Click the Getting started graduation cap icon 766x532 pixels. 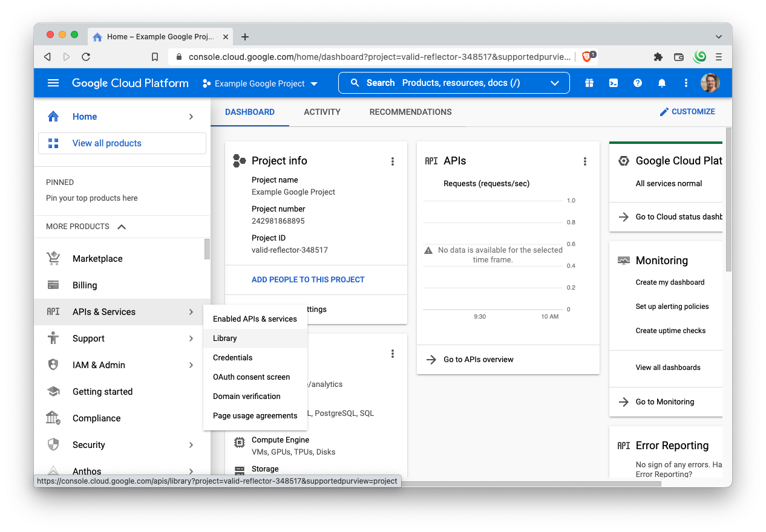pos(53,391)
